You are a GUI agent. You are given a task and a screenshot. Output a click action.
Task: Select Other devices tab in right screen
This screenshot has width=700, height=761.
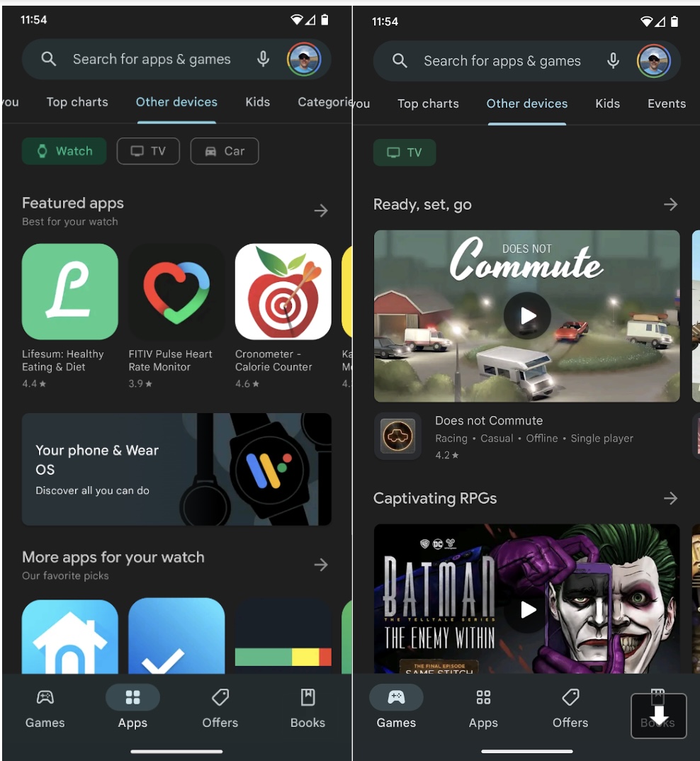(x=527, y=103)
